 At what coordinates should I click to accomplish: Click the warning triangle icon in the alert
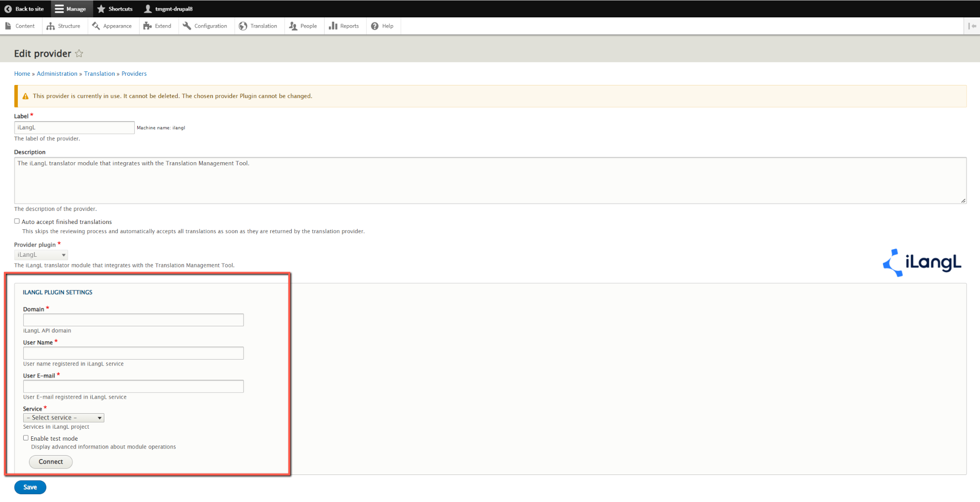pyautogui.click(x=26, y=96)
